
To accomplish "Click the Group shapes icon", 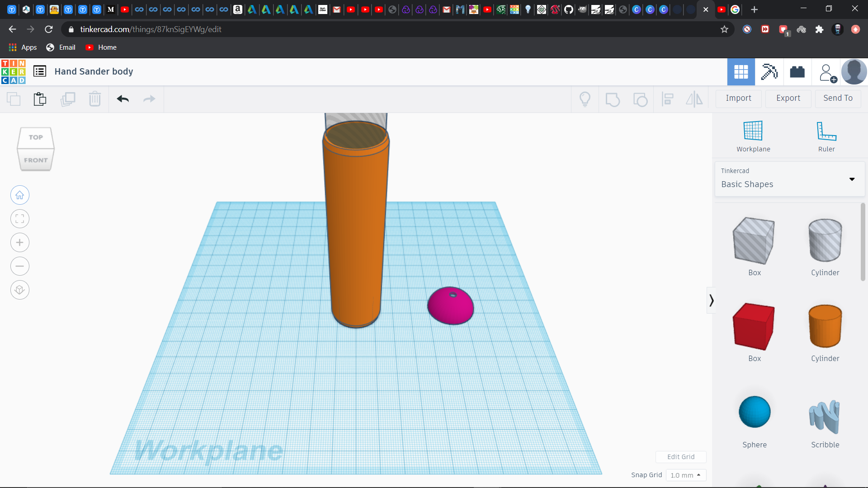I will pyautogui.click(x=613, y=99).
